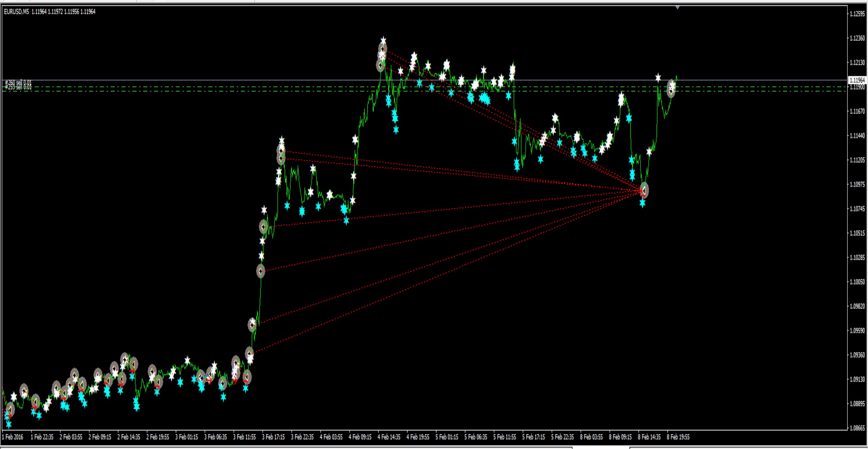The image size is (868, 449).
Task: Click time axis label 3 Feb 11:55
Action: click(x=245, y=437)
